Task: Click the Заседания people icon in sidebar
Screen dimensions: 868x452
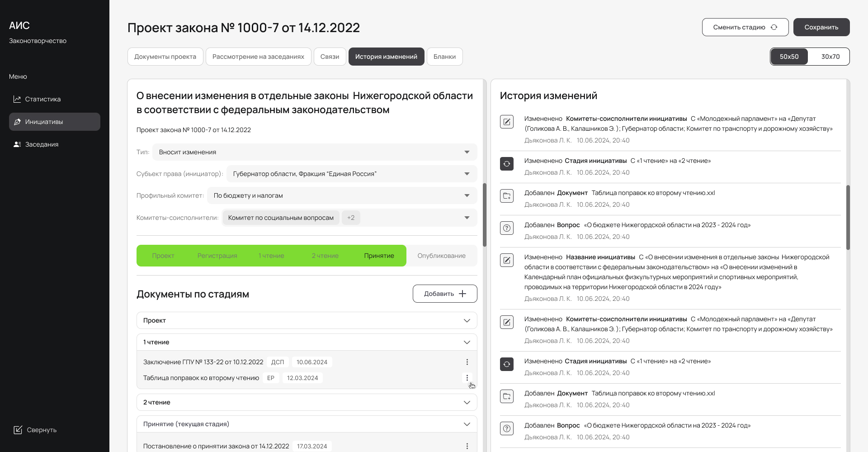Action: click(17, 144)
